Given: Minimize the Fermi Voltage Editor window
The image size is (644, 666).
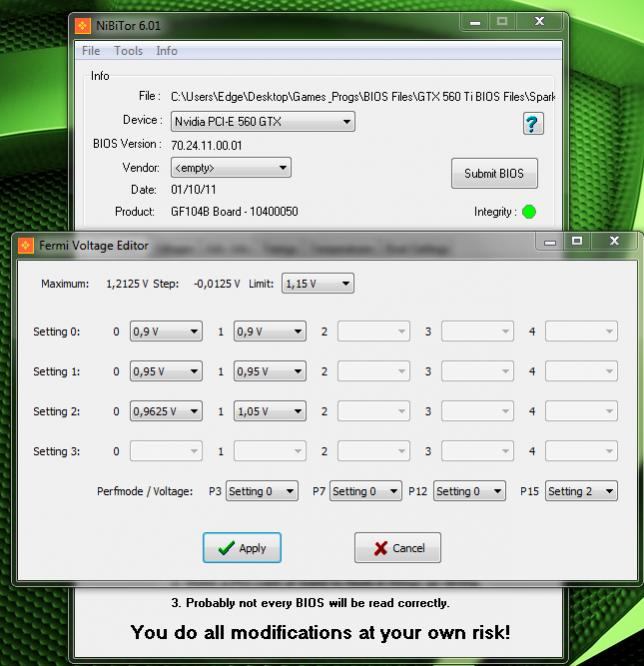Looking at the screenshot, I should (x=550, y=242).
